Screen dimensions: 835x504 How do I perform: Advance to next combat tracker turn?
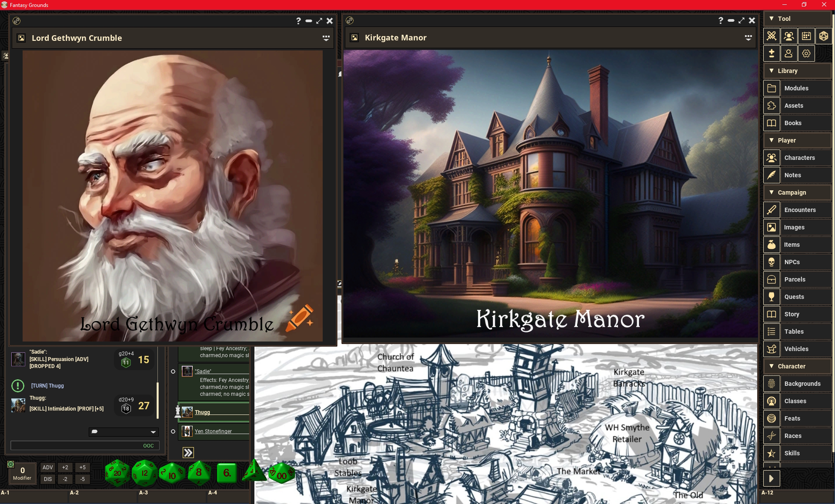tap(188, 453)
